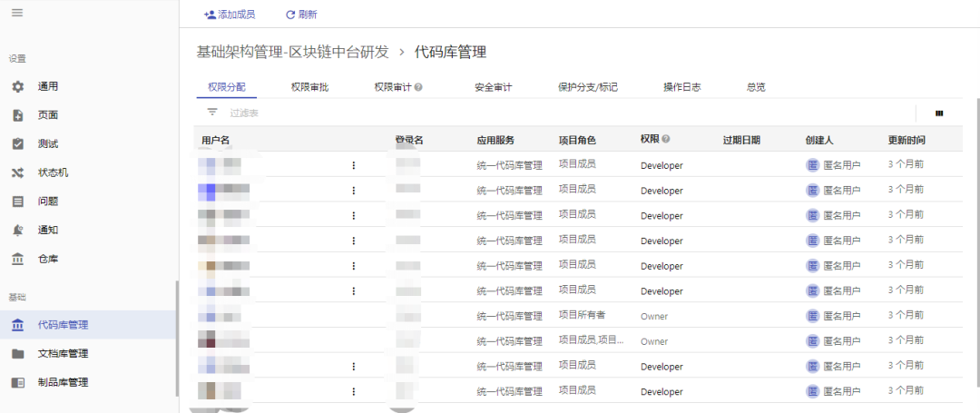
Task: Click the 添加成员 button
Action: pyautogui.click(x=230, y=15)
